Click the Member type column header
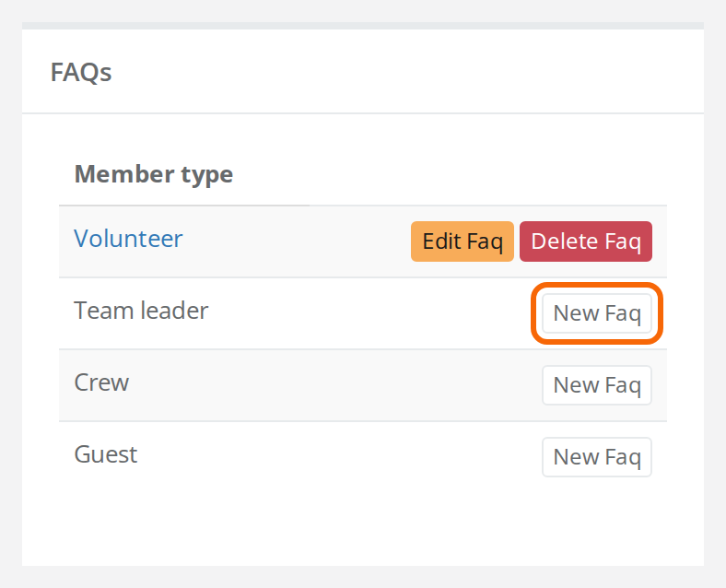This screenshot has width=726, height=588. pos(154,174)
